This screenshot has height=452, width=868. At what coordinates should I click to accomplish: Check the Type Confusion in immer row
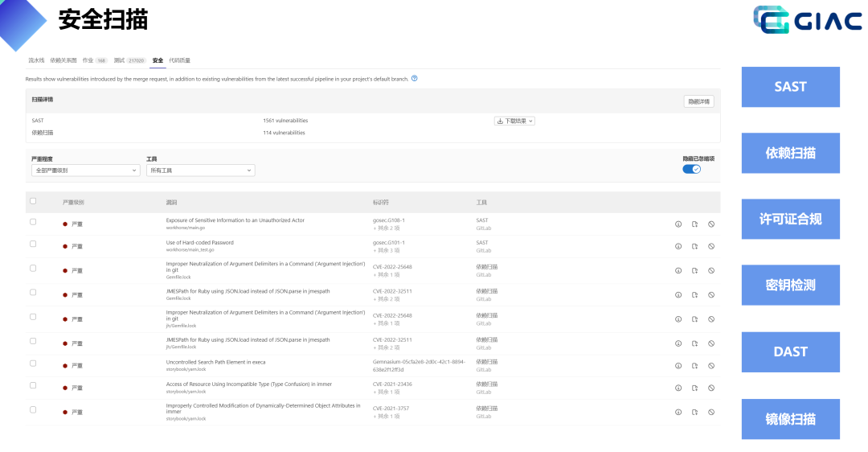(x=33, y=385)
